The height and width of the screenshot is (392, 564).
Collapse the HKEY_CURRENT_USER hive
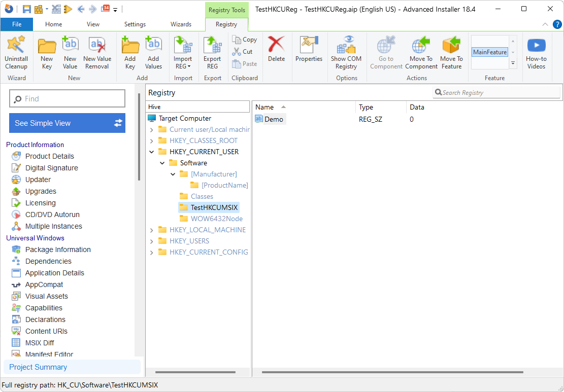(151, 152)
